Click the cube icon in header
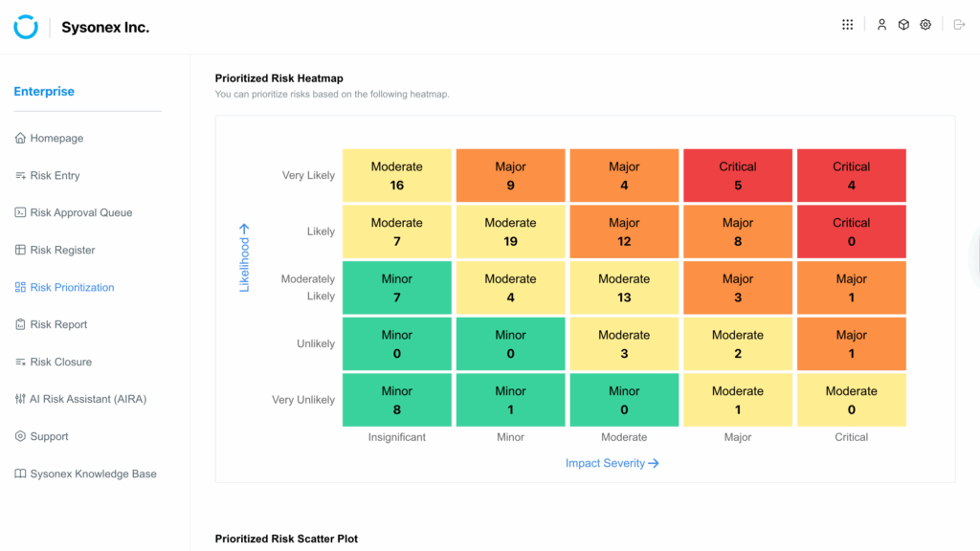Viewport: 980px width, 551px height. [903, 25]
